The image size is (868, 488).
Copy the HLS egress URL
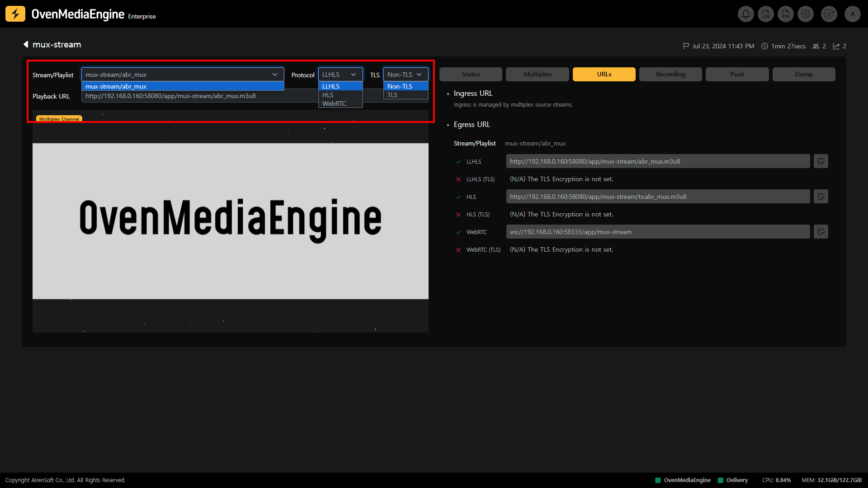click(821, 197)
